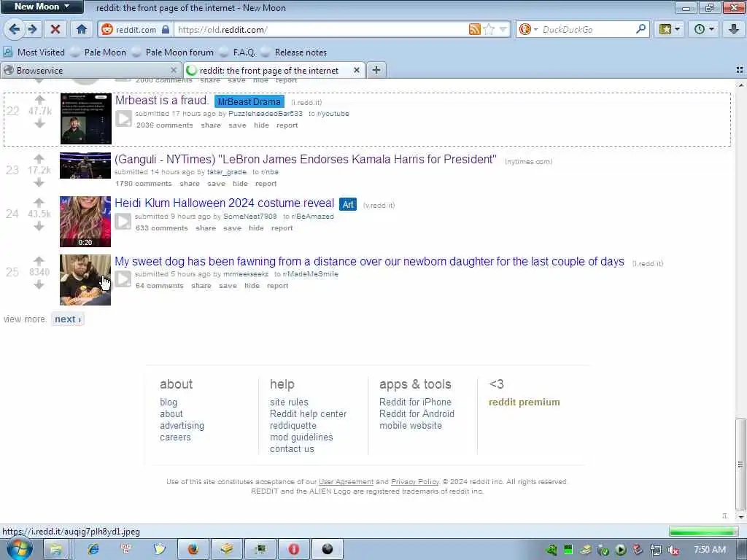The height and width of the screenshot is (560, 747).
Task: Close the reddit tab
Action: click(x=356, y=71)
